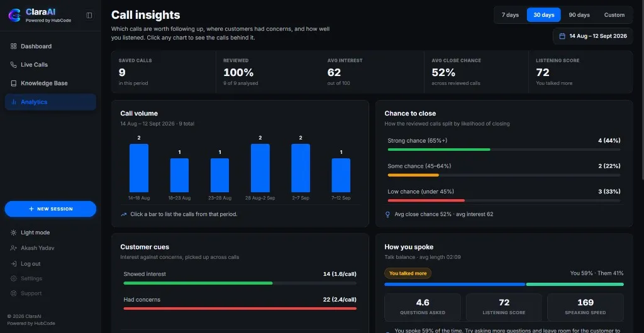Click the Avg Interest 62 stat

tap(372, 72)
